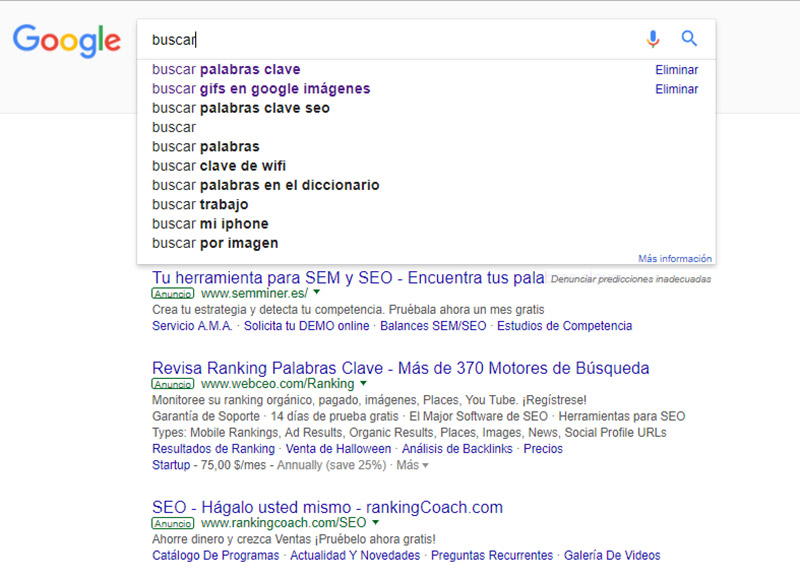Click "Galería De Videos" sitelink

point(612,556)
